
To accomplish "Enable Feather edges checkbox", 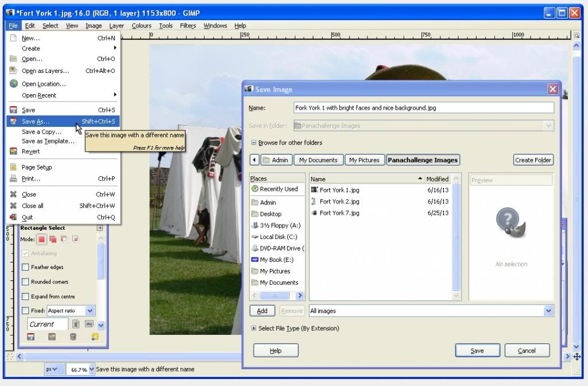I will [25, 267].
